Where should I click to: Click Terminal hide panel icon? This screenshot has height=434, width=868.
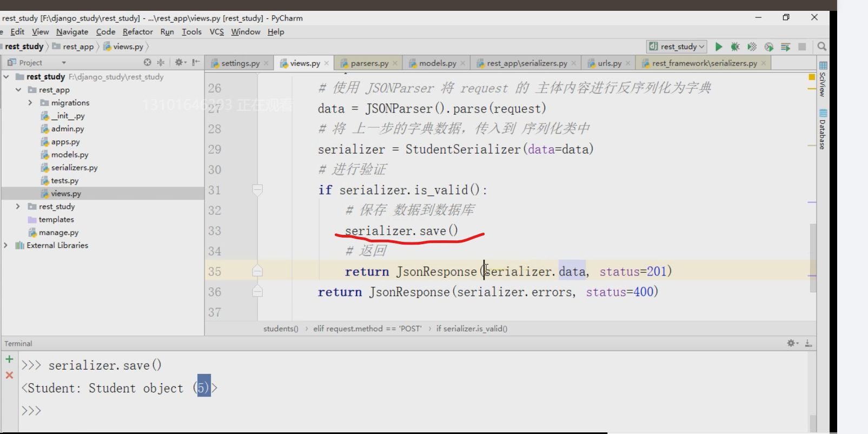809,343
